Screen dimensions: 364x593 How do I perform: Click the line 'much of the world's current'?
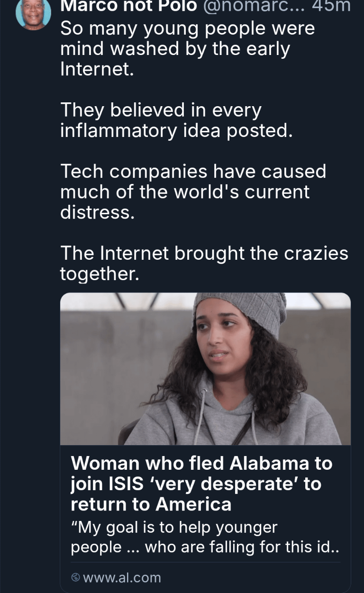tap(185, 192)
